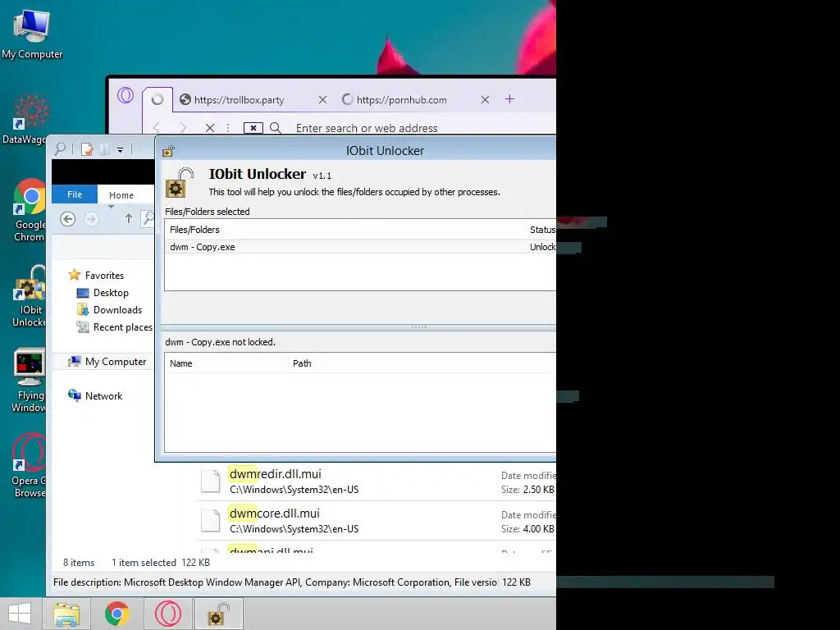Switch to Opera from the taskbar
The width and height of the screenshot is (840, 630).
tap(167, 614)
